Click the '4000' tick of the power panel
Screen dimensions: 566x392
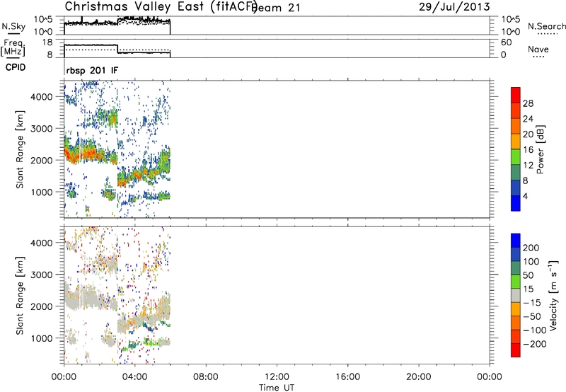(x=42, y=97)
